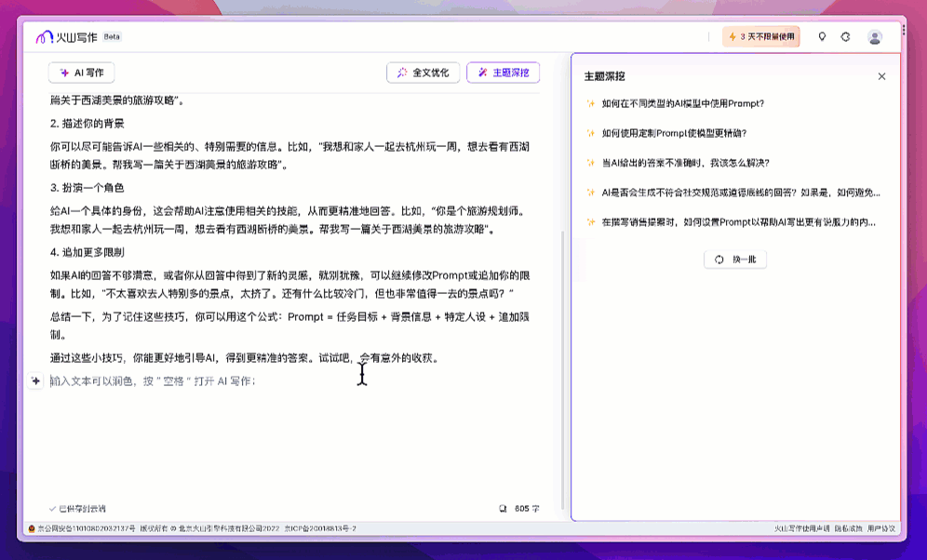
Task: Select suggestion 如何使用定制Prompt使模型更精确?
Action: [674, 133]
